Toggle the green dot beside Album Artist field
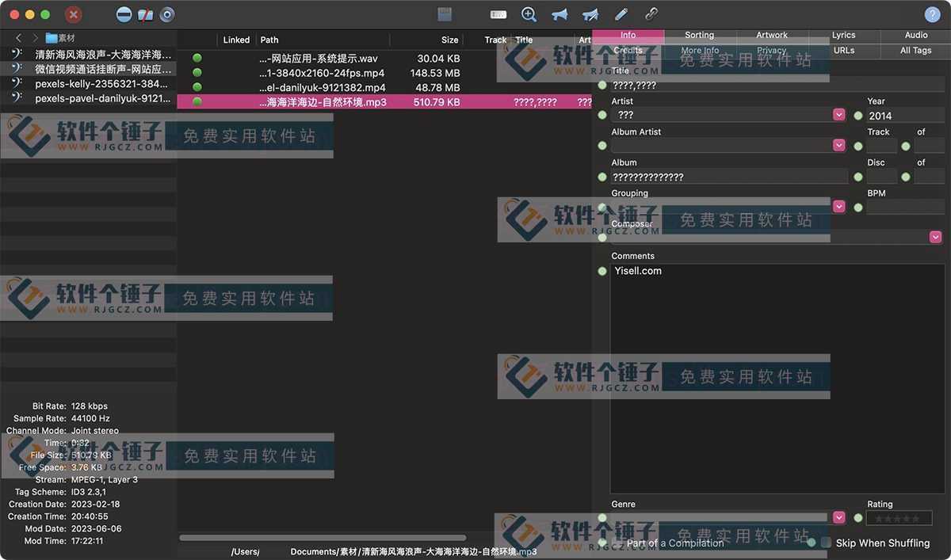 (602, 146)
